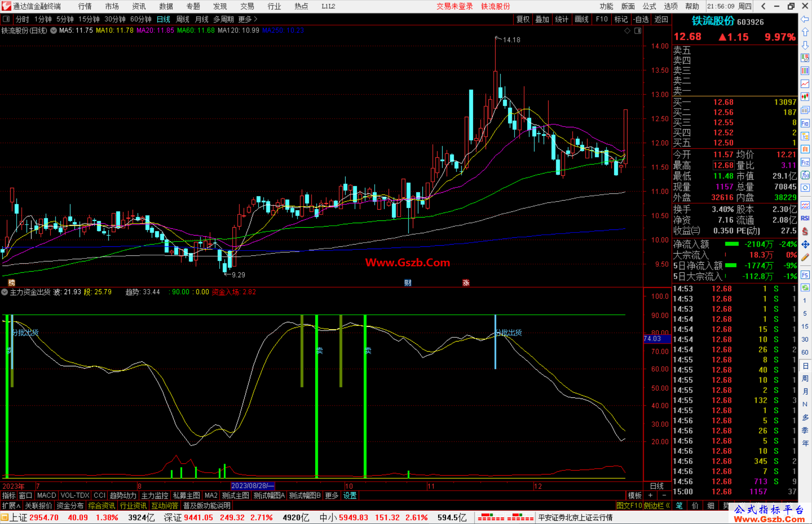Open the candlestick chart icon in sidebar
The height and width of the screenshot is (524, 812).
click(805, 97)
